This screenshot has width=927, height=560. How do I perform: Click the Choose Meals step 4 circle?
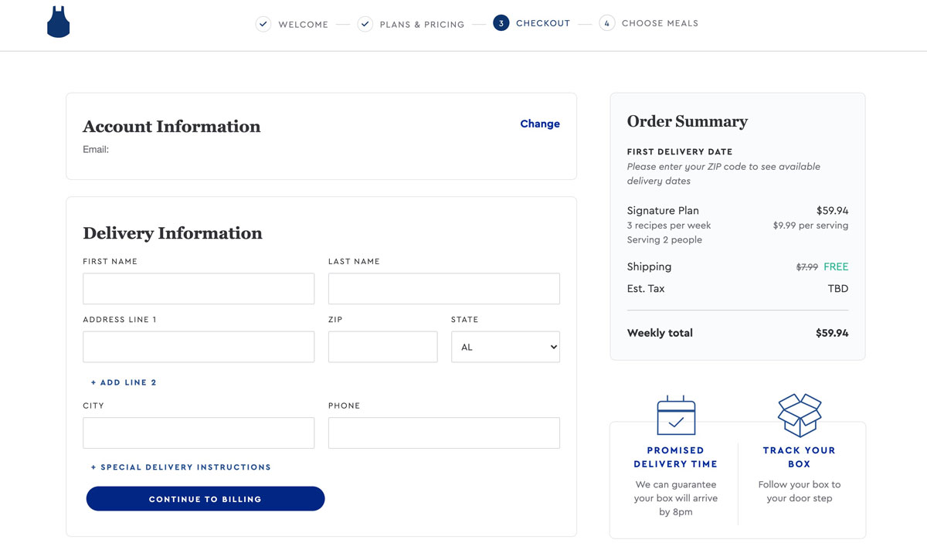[607, 23]
